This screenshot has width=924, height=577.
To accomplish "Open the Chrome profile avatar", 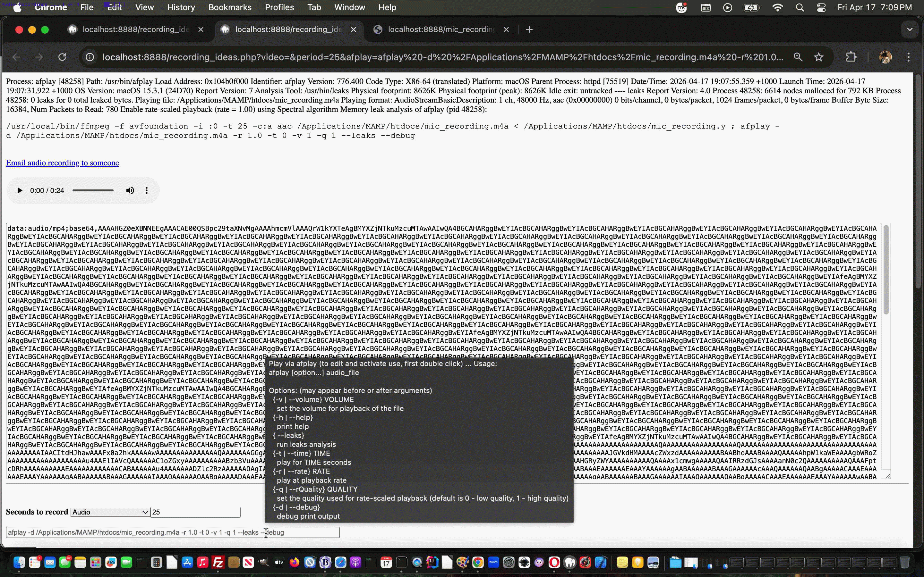I will (885, 57).
